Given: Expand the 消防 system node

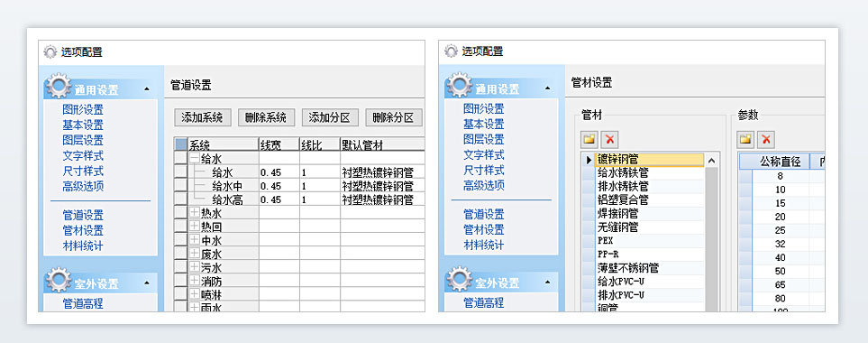Looking at the screenshot, I should [x=195, y=281].
